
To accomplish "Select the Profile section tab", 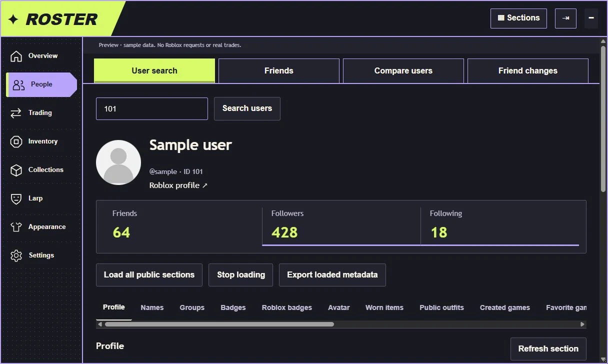I will point(114,307).
